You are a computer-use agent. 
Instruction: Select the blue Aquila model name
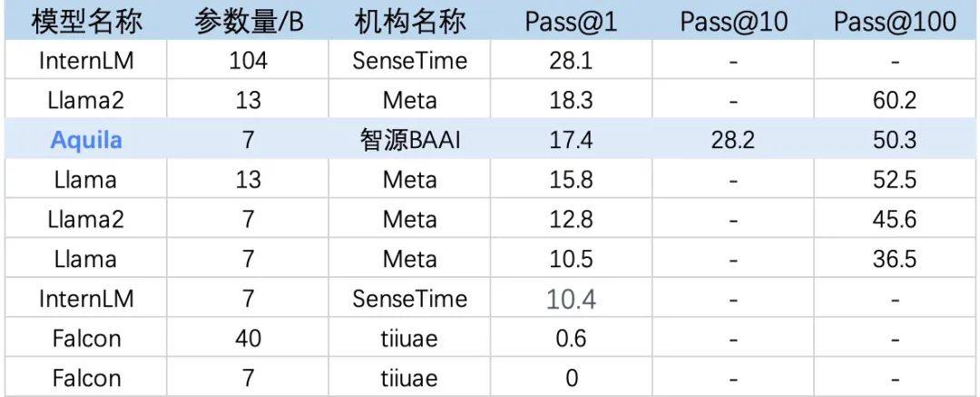pyautogui.click(x=86, y=140)
